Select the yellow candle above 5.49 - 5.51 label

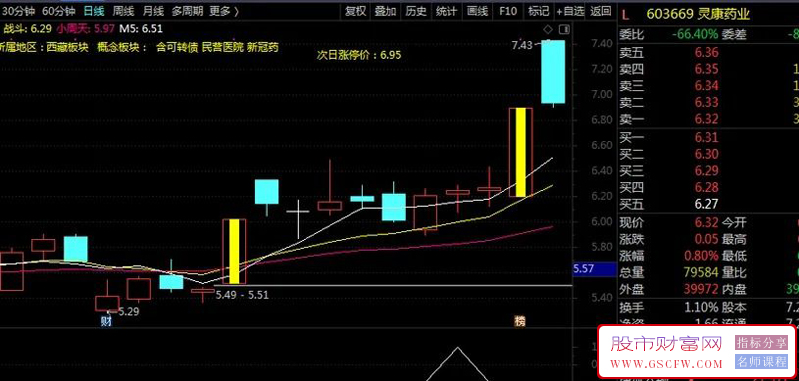(x=234, y=251)
